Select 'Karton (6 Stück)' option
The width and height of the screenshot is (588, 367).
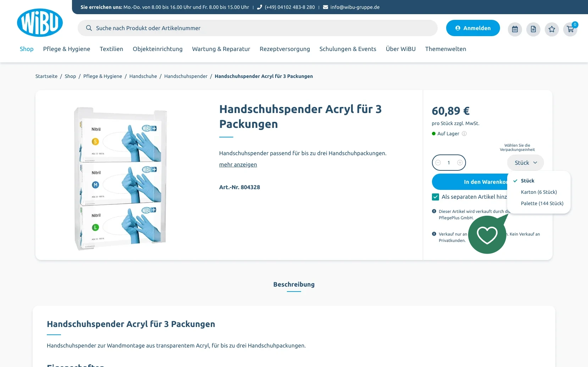click(x=539, y=192)
